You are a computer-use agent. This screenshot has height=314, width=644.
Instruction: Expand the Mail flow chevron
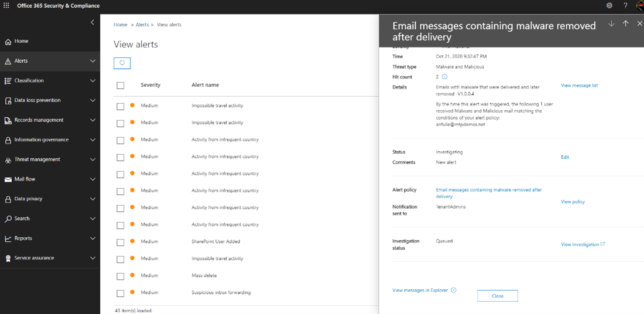pyautogui.click(x=93, y=180)
